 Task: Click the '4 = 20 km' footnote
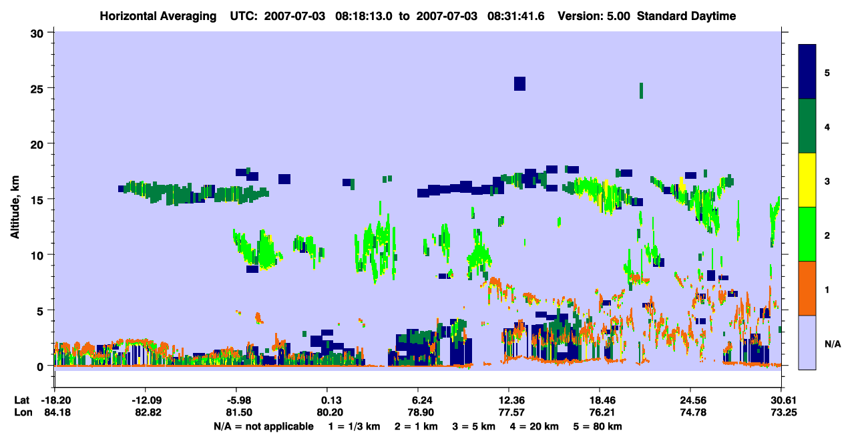[x=535, y=426]
